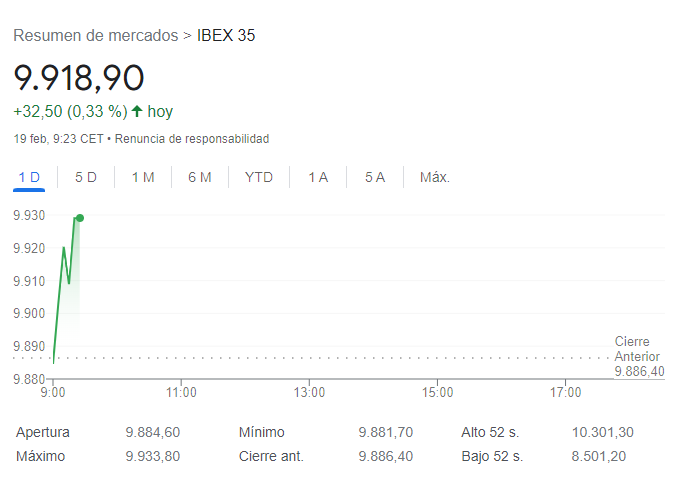Click the Renuncia de responsabilidad link
The width and height of the screenshot is (677, 478).
pyautogui.click(x=192, y=139)
